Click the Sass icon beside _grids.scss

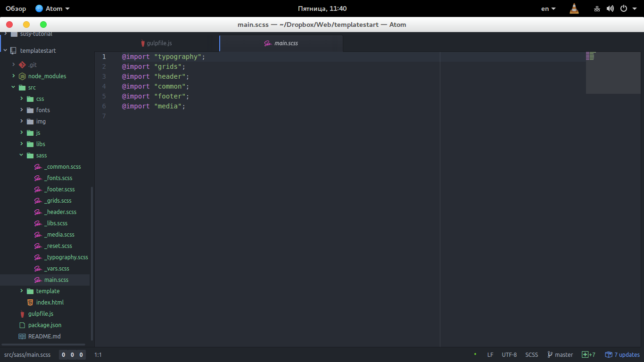point(38,201)
